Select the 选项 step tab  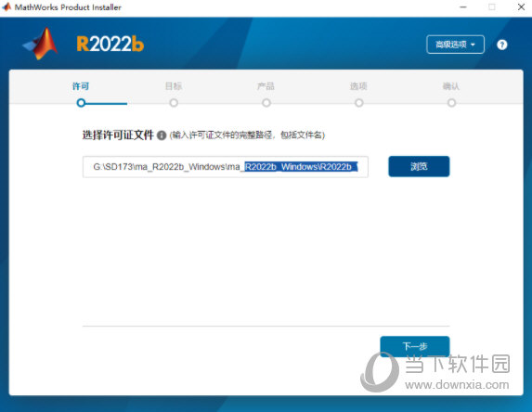tap(358, 86)
